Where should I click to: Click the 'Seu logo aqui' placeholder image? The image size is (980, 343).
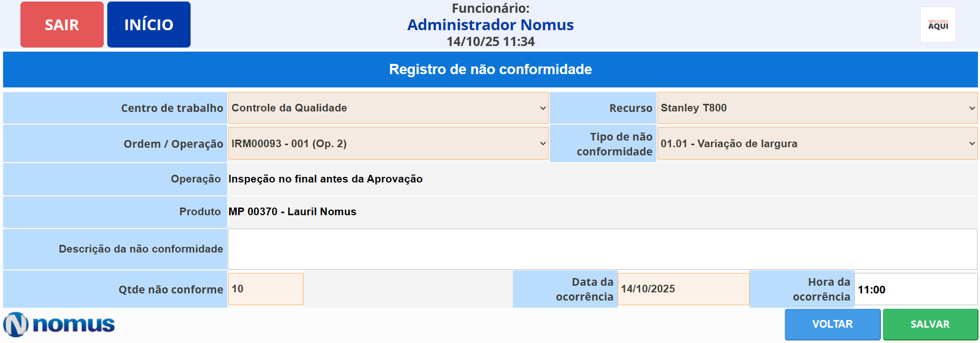coord(938,25)
